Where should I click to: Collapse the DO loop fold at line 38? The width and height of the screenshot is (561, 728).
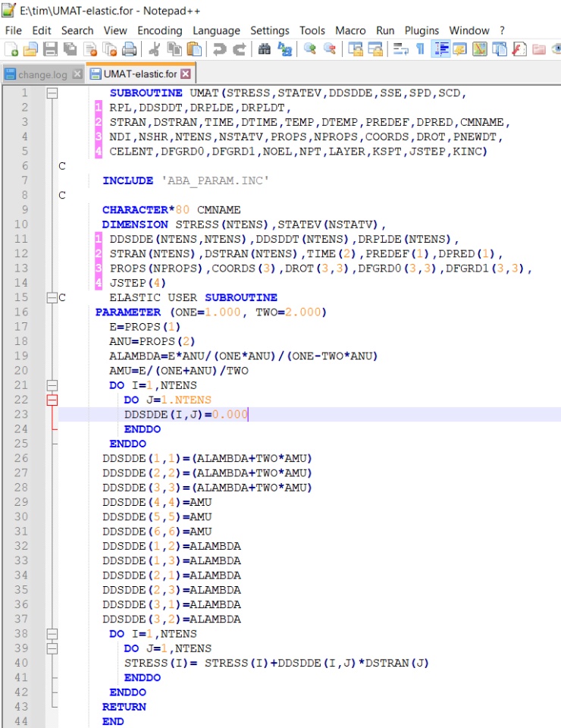coord(52,634)
